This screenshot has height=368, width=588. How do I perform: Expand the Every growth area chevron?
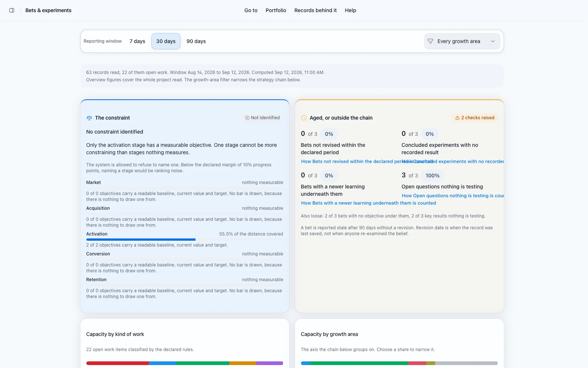pyautogui.click(x=493, y=41)
